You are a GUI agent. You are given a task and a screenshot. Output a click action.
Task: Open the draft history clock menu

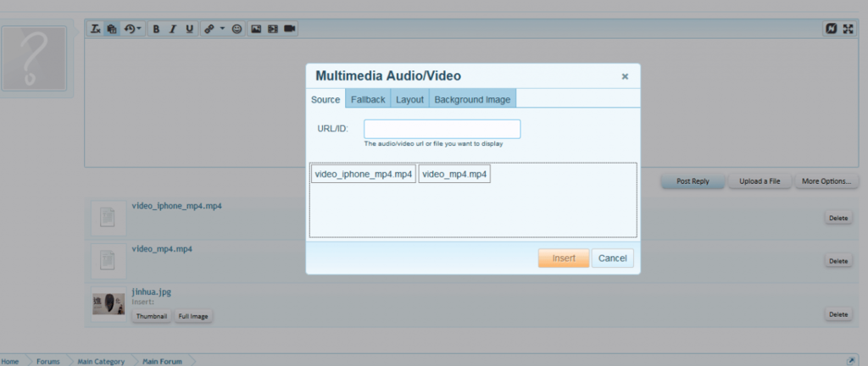[132, 29]
